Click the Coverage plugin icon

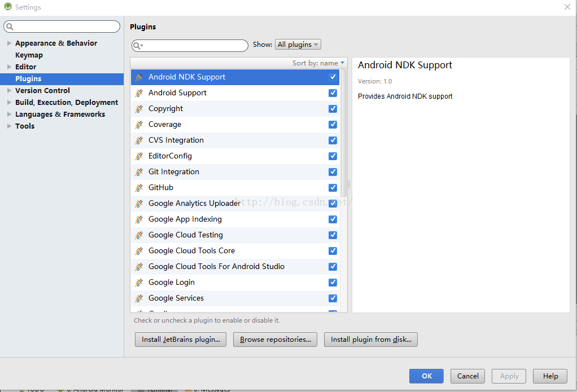[x=139, y=125]
